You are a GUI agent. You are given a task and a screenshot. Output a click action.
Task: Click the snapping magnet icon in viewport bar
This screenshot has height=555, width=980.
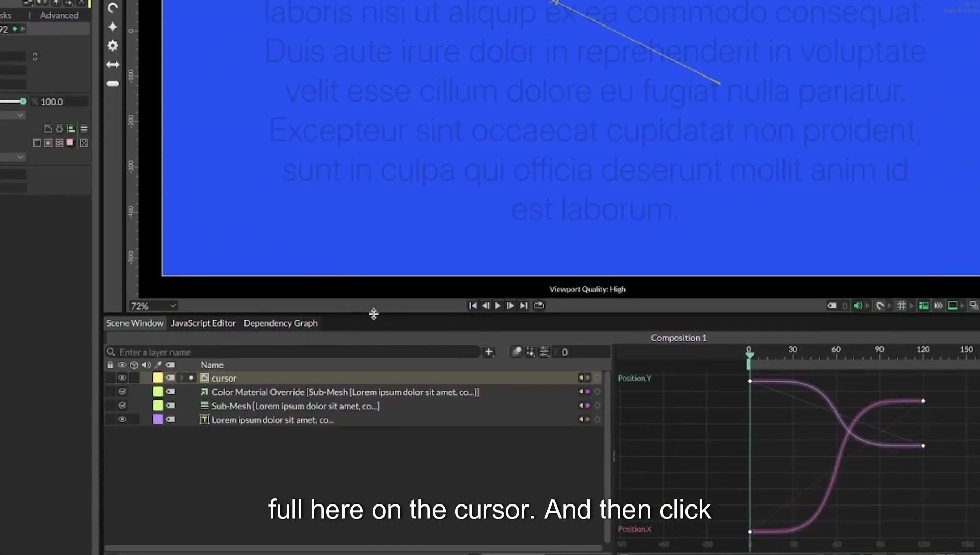point(880,306)
